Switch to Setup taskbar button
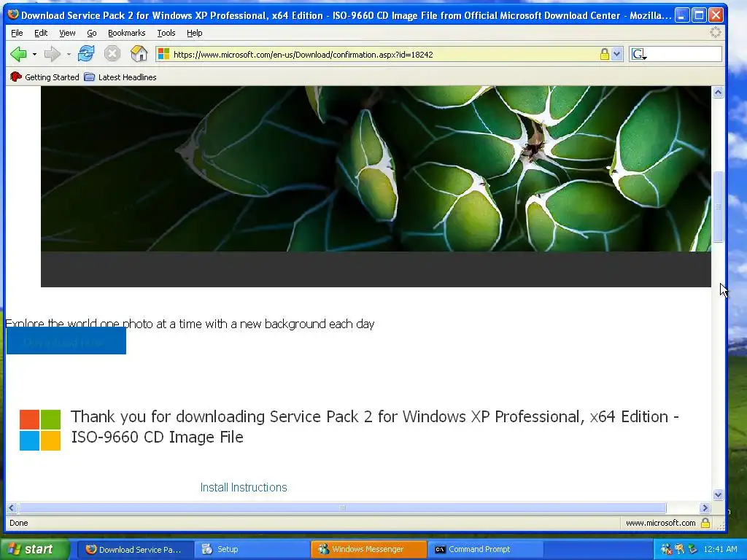747x560 pixels. click(x=253, y=550)
